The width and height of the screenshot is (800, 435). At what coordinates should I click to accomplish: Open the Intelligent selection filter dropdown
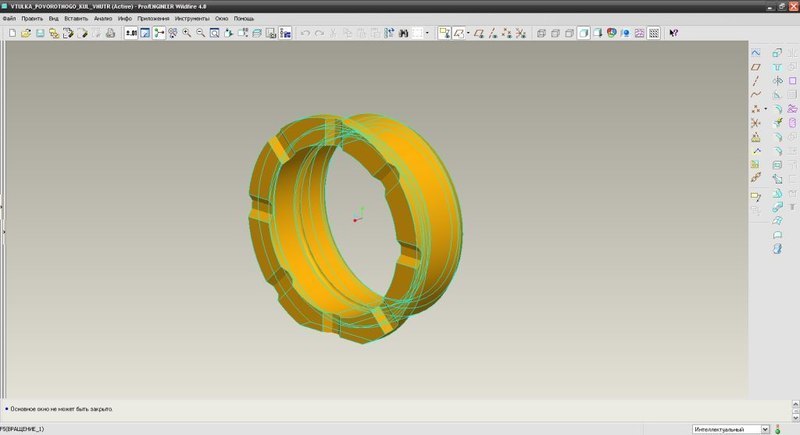click(x=765, y=429)
